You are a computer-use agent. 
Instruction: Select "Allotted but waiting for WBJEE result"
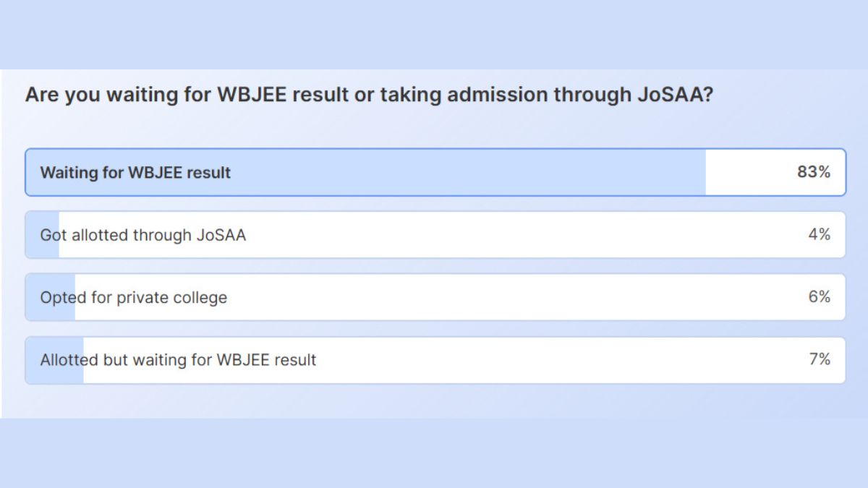tap(362, 360)
